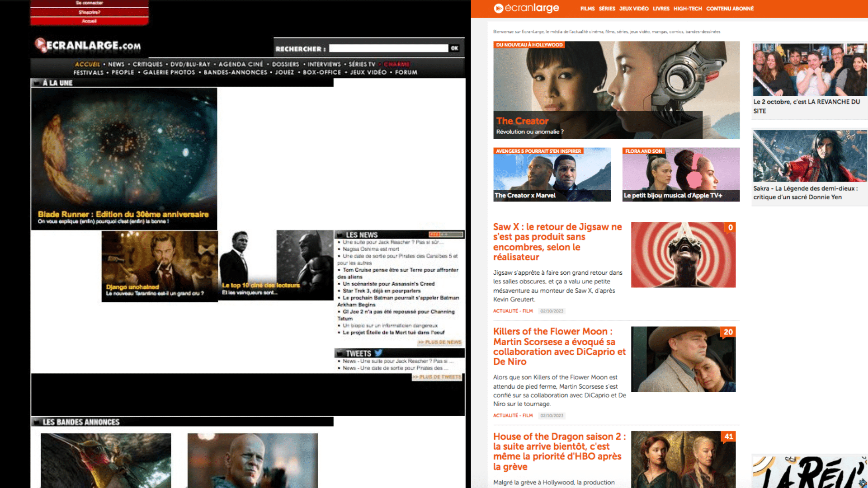Image resolution: width=868 pixels, height=488 pixels.
Task: Open Le top 10 ciné des lecteurs thumbnail
Action: [276, 265]
